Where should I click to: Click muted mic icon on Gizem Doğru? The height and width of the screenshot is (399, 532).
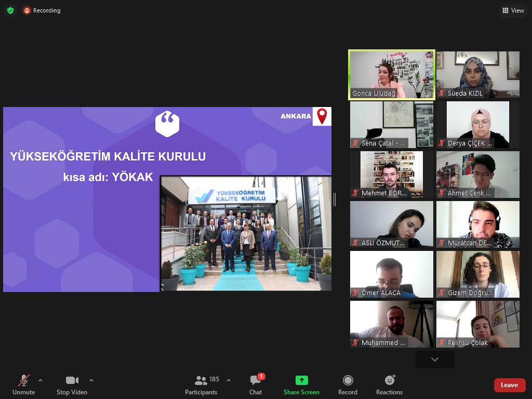click(442, 292)
